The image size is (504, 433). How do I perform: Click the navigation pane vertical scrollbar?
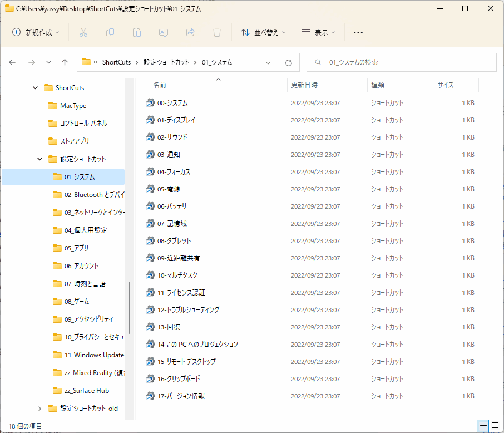pos(130,308)
